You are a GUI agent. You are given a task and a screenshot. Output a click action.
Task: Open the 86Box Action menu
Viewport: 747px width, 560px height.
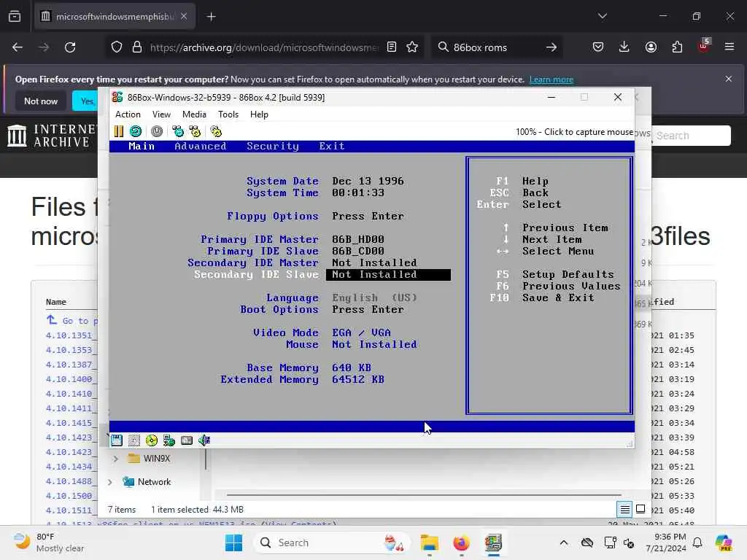(128, 114)
